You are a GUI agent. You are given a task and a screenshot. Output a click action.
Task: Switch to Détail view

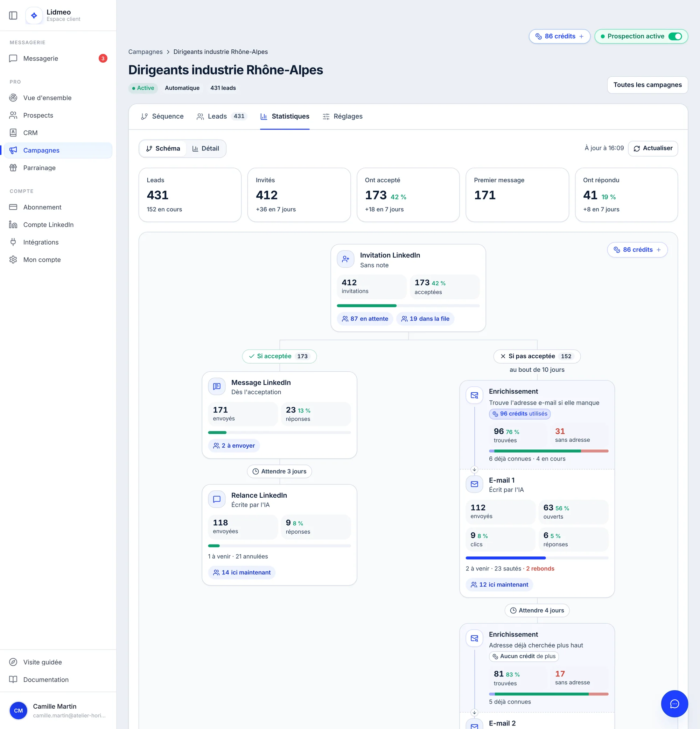[x=206, y=149]
